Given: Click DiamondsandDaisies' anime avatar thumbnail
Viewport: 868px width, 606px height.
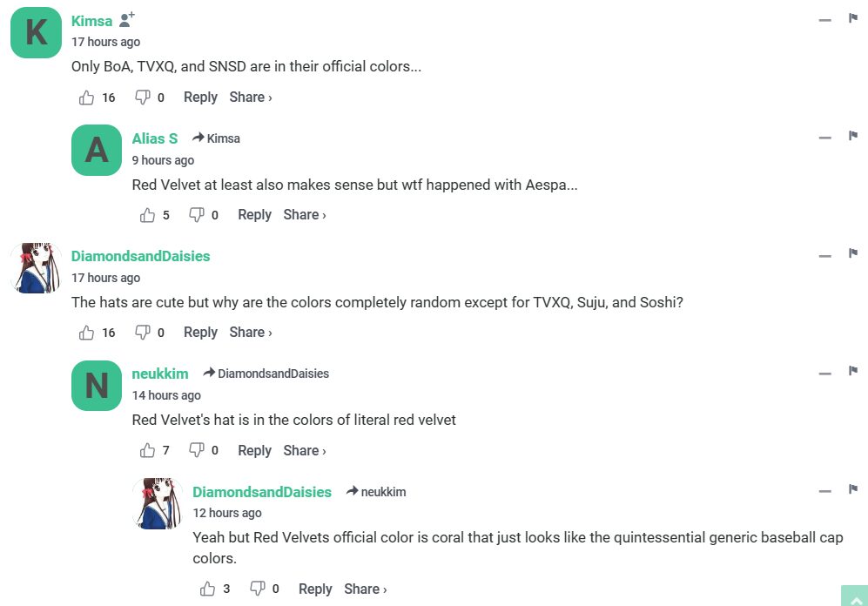Looking at the screenshot, I should pos(36,268).
